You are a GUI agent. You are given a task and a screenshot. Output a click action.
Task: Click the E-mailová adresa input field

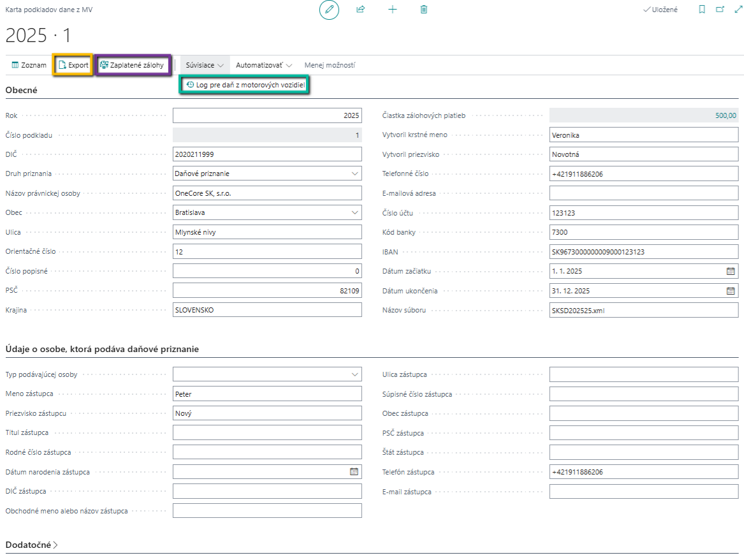pyautogui.click(x=643, y=193)
